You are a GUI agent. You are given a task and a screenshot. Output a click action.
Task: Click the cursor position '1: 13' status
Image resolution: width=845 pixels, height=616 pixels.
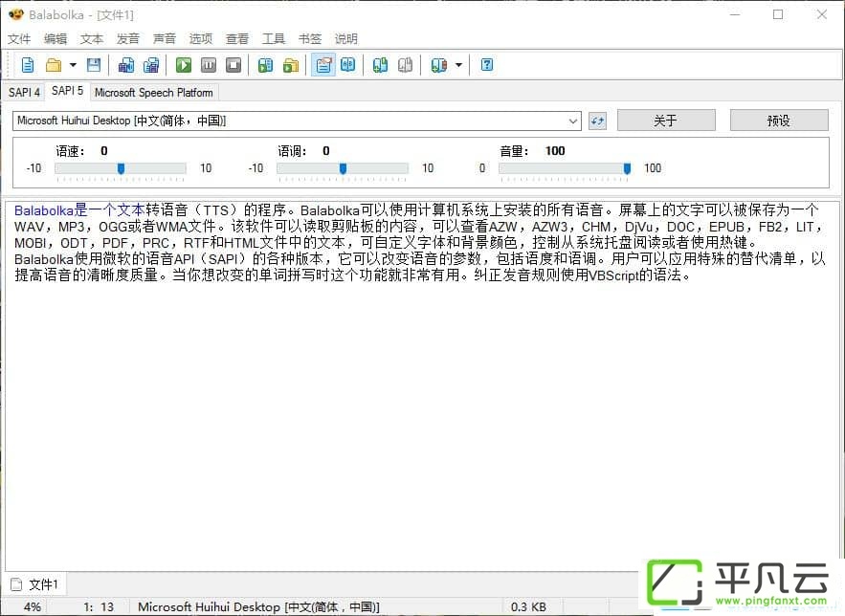point(99,606)
